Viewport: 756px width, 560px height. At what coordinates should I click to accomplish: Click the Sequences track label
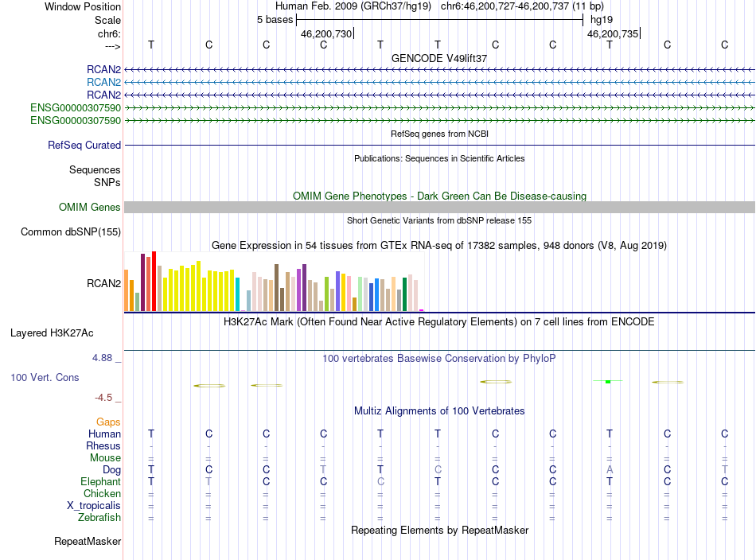pyautogui.click(x=95, y=169)
